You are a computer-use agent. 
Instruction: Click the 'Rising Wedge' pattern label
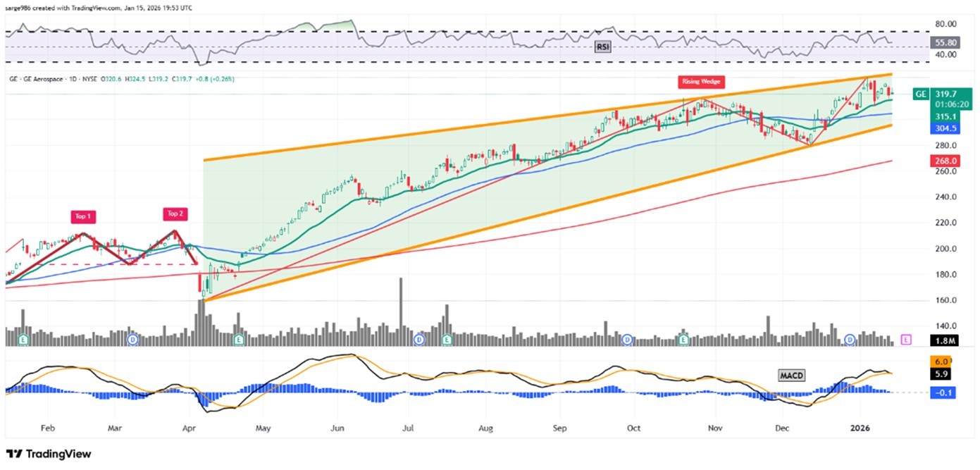(x=701, y=81)
